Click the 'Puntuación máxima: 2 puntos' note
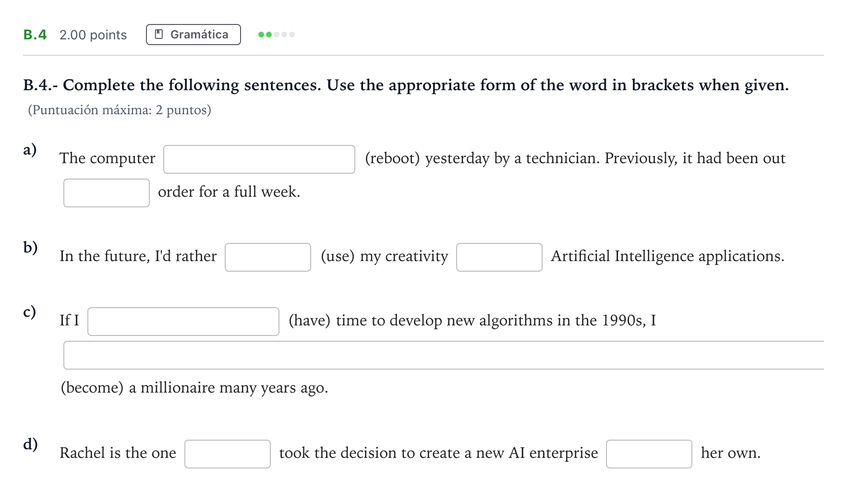The width and height of the screenshot is (847, 504). [120, 110]
